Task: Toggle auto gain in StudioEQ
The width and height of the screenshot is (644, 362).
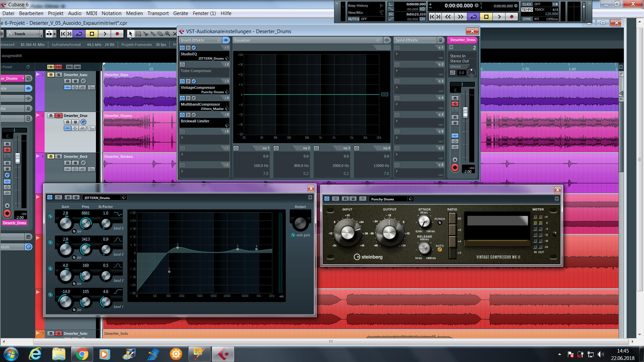Action: [293, 235]
